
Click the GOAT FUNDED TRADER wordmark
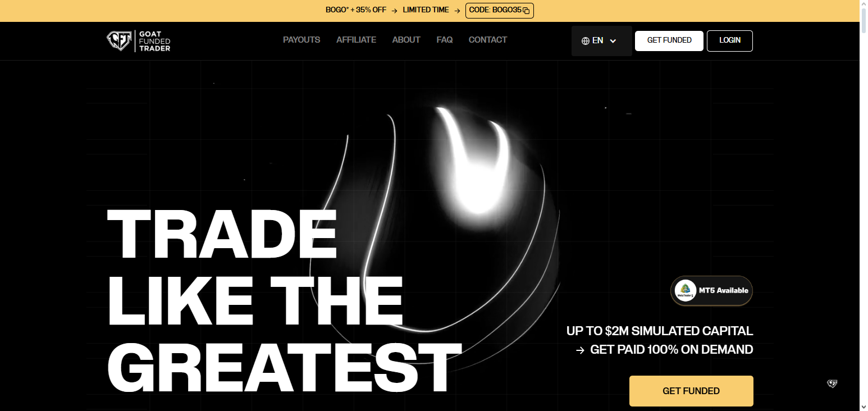coord(156,41)
